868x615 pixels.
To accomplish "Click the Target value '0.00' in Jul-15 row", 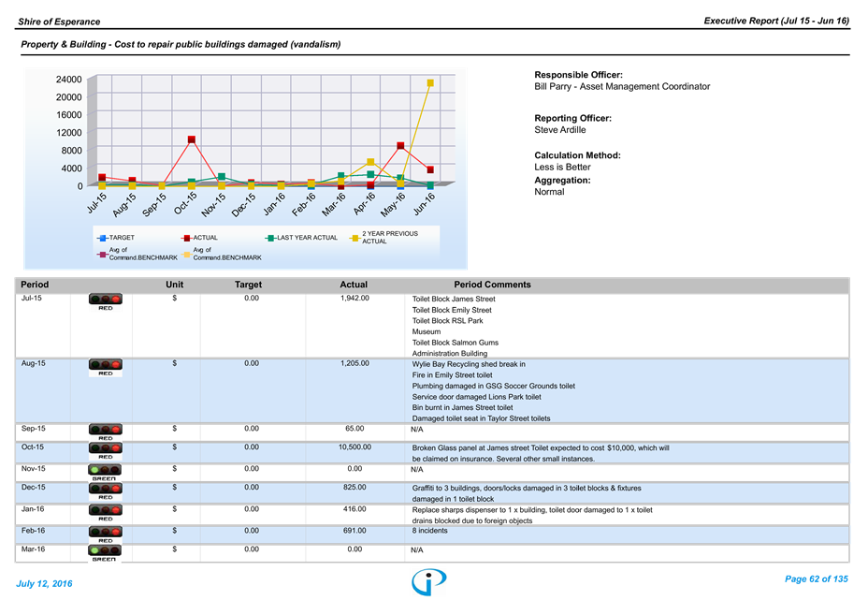I will [x=252, y=298].
